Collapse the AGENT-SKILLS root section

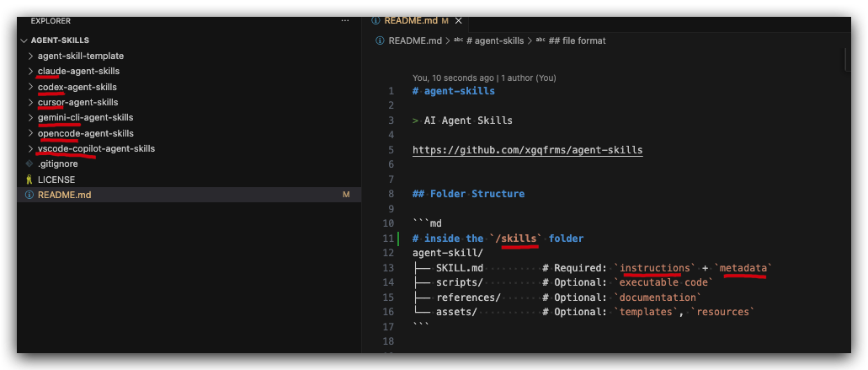click(x=24, y=40)
